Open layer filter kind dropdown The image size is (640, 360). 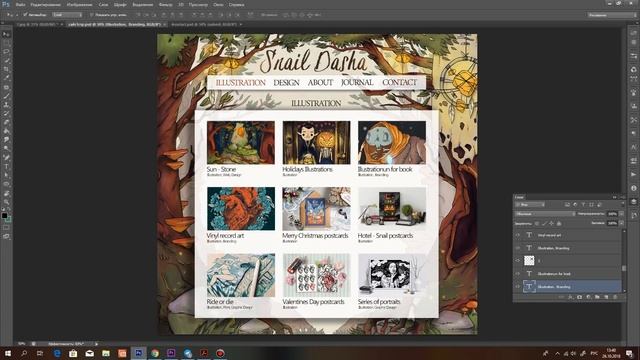point(530,204)
